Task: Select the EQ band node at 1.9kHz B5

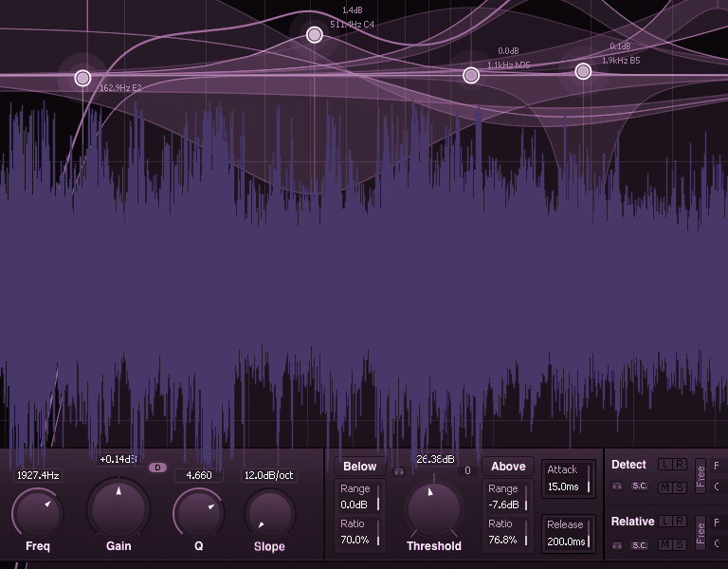Action: pyautogui.click(x=583, y=71)
